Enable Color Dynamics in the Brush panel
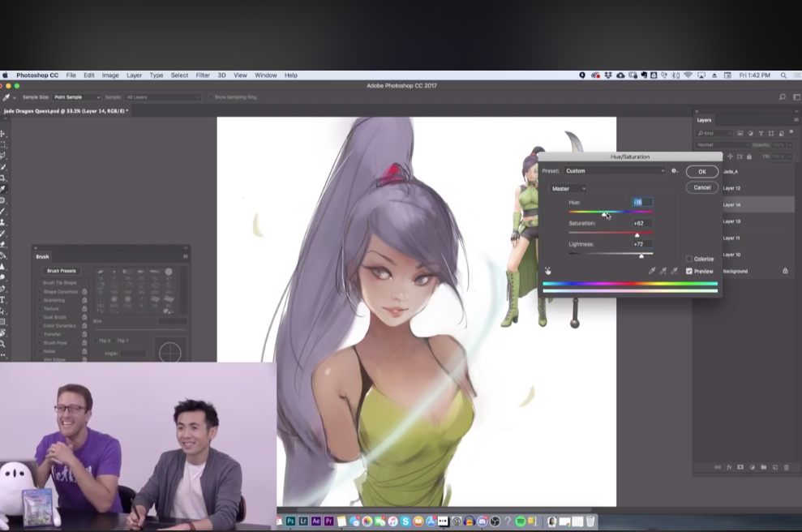This screenshot has height=532, width=802. 40,326
